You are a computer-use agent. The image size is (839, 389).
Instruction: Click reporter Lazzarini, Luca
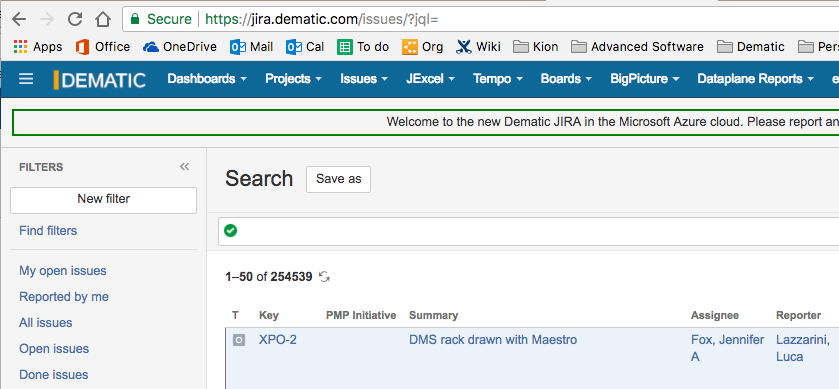click(803, 348)
